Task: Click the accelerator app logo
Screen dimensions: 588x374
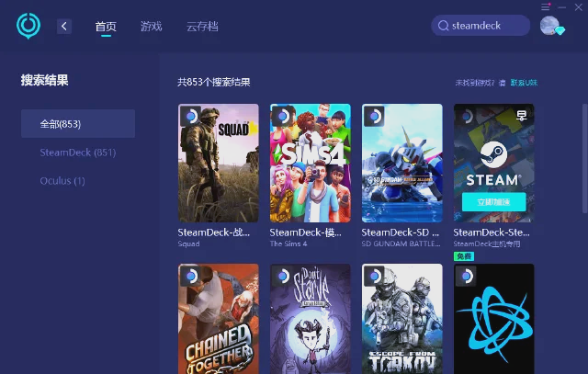Action: click(x=28, y=26)
